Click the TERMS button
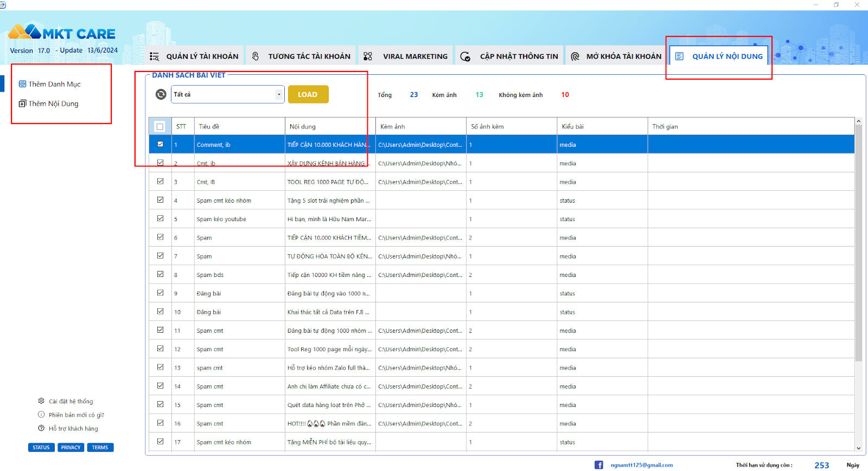 pyautogui.click(x=100, y=448)
